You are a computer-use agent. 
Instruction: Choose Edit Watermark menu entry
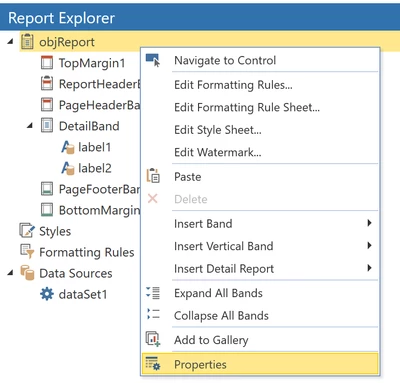pos(260,152)
